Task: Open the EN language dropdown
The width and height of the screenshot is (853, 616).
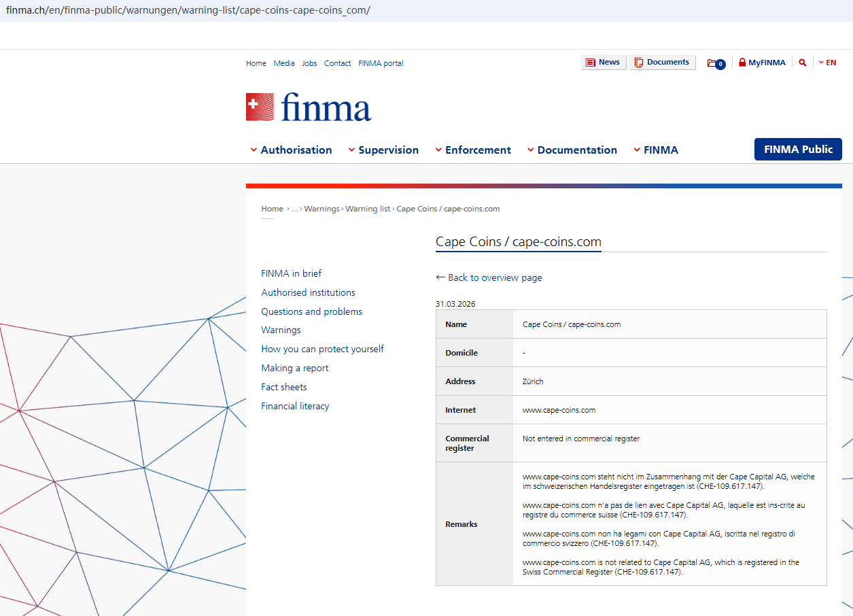Action: coord(827,63)
